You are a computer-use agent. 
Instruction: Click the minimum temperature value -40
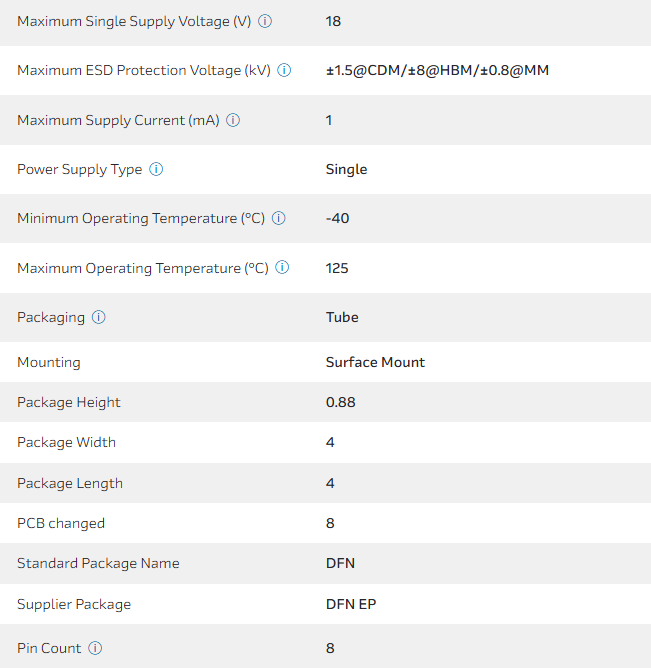pos(337,218)
